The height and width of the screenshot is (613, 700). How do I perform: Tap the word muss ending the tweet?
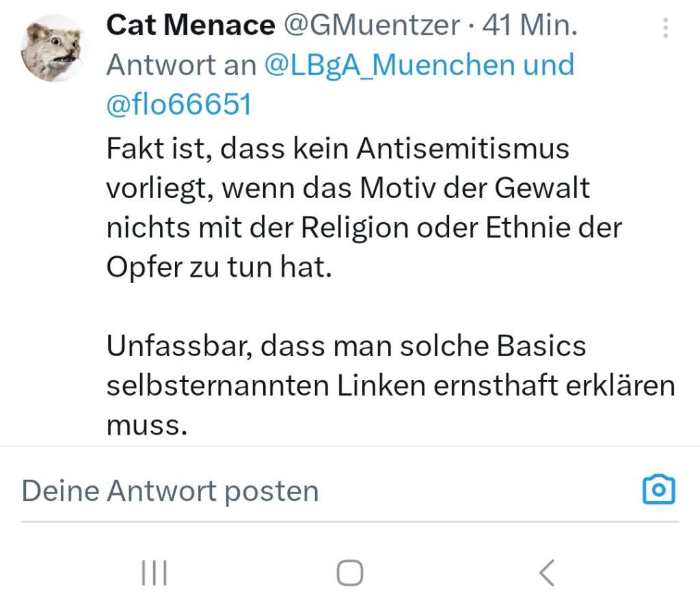(x=146, y=425)
